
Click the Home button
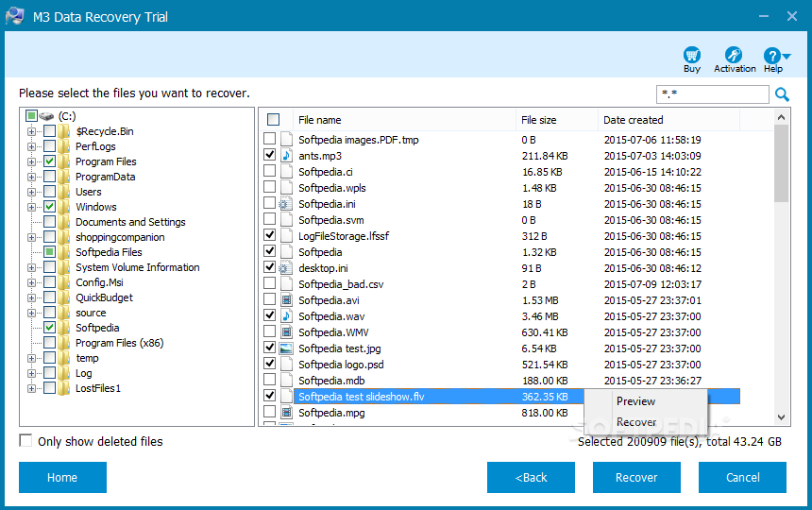(x=62, y=477)
